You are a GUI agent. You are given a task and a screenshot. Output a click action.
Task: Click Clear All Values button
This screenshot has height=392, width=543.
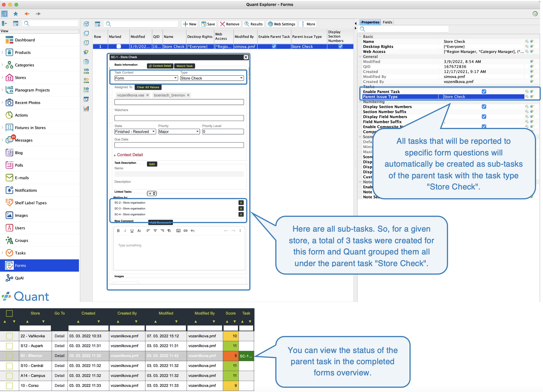[x=148, y=87]
